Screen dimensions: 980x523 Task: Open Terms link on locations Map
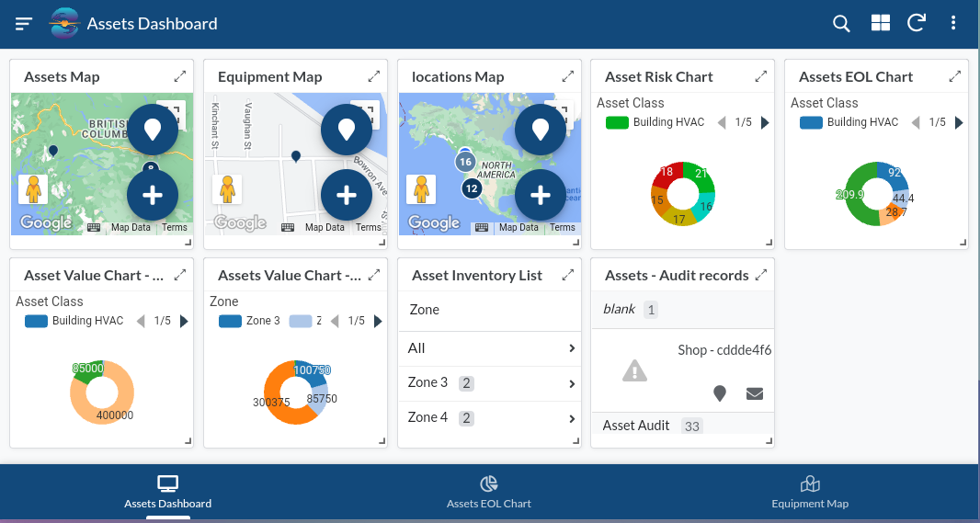click(563, 227)
